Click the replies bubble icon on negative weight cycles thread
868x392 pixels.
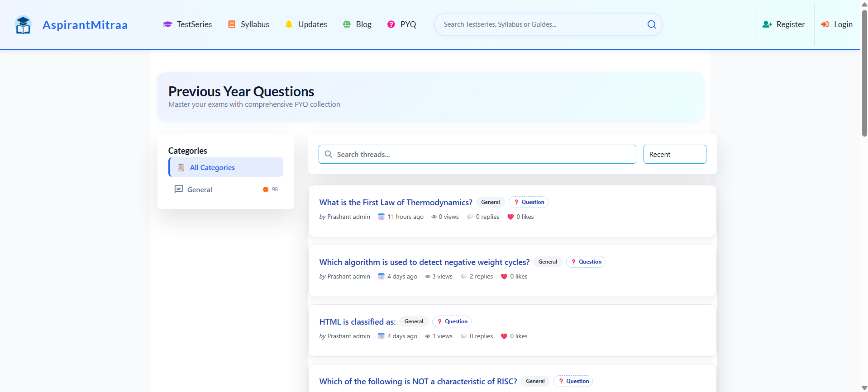click(x=463, y=277)
